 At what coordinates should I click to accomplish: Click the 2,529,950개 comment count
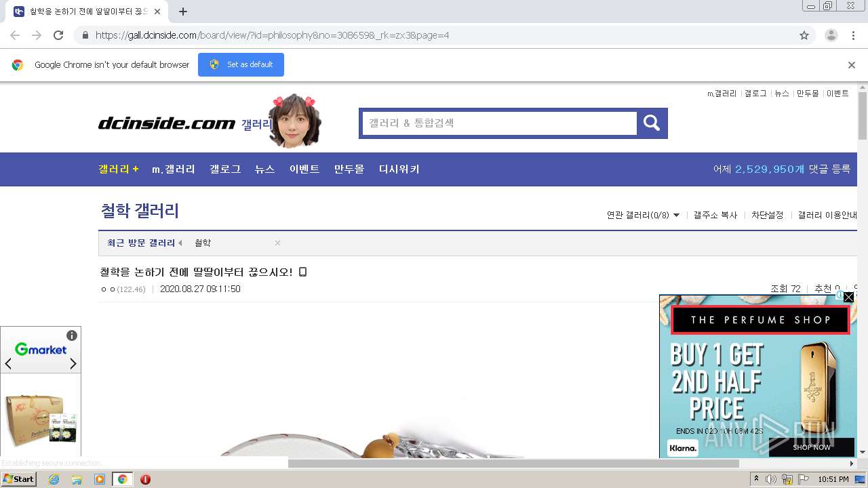(x=770, y=169)
